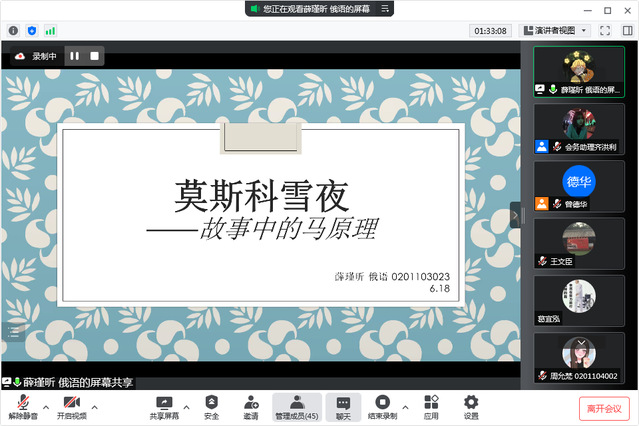Open the Chat (聊天) panel

343,406
